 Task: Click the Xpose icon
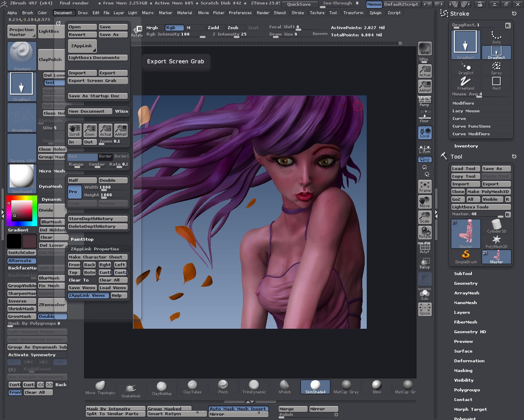[x=425, y=309]
